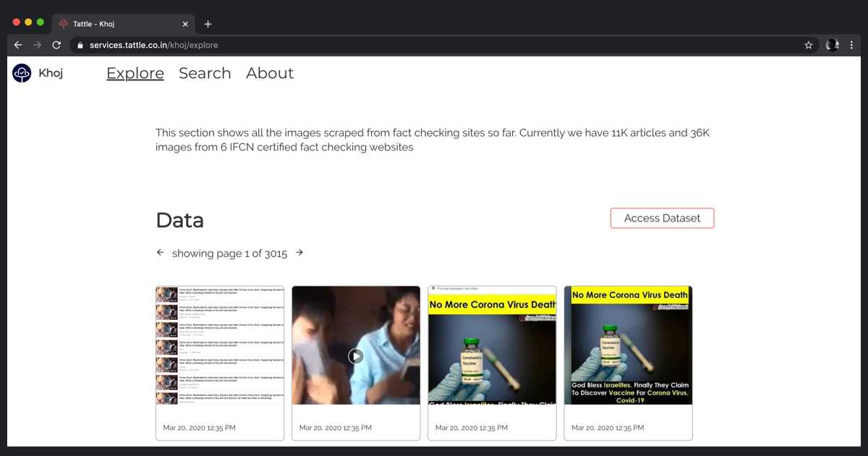The width and height of the screenshot is (868, 456).
Task: Open a new tab with the plus icon
Action: pos(208,24)
